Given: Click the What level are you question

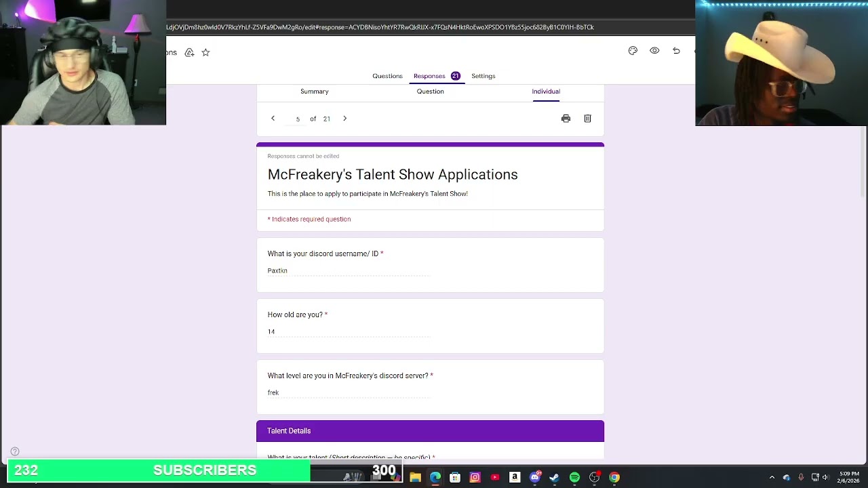Looking at the screenshot, I should (x=350, y=375).
